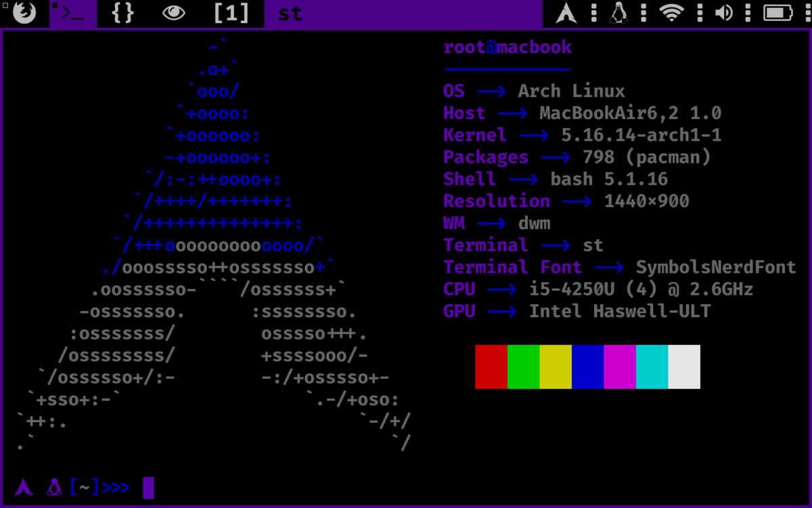Click the Host label
The image size is (812, 508).
click(464, 113)
